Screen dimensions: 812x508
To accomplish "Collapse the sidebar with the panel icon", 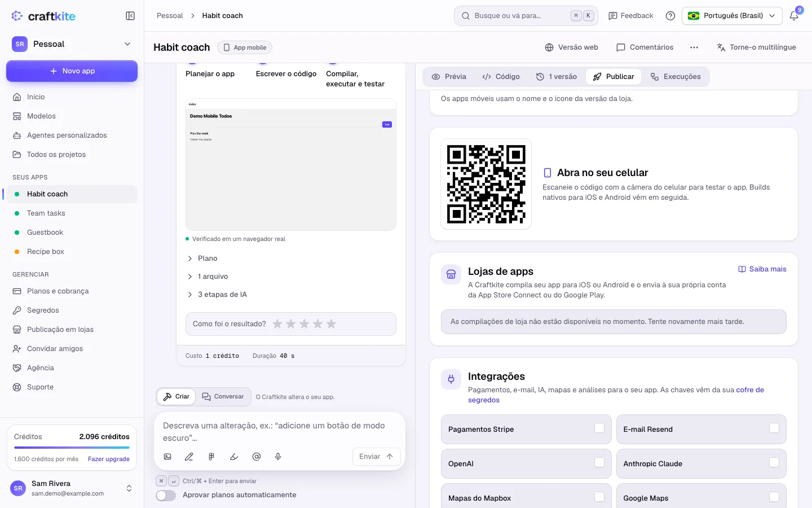I will pyautogui.click(x=130, y=16).
